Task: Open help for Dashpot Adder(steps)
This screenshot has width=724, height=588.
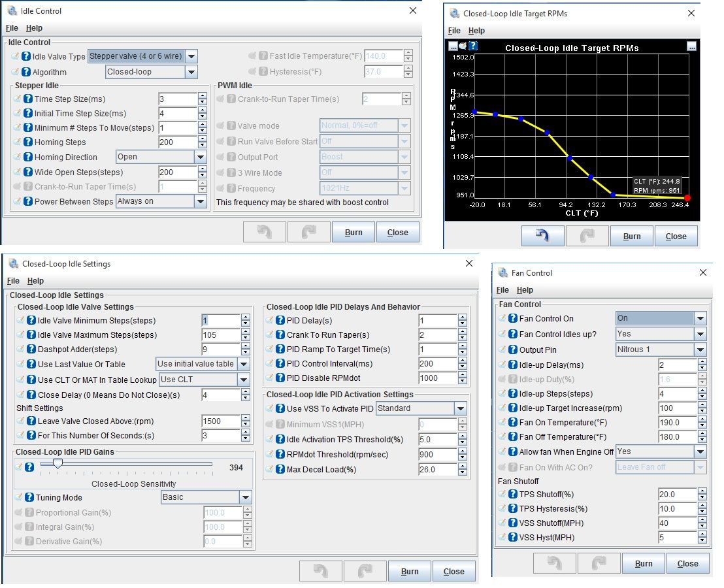Action: click(x=31, y=349)
